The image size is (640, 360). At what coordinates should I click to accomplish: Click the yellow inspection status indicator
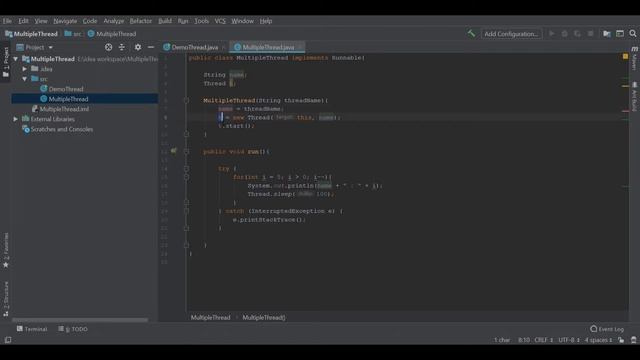625,56
